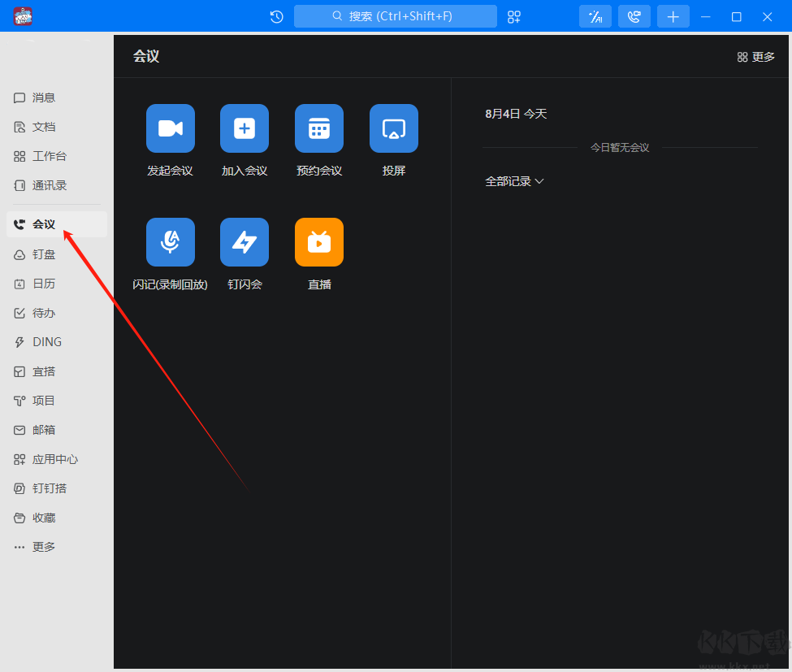The height and width of the screenshot is (672, 792).
Task: Open the user avatar in top-left corner
Action: [23, 16]
